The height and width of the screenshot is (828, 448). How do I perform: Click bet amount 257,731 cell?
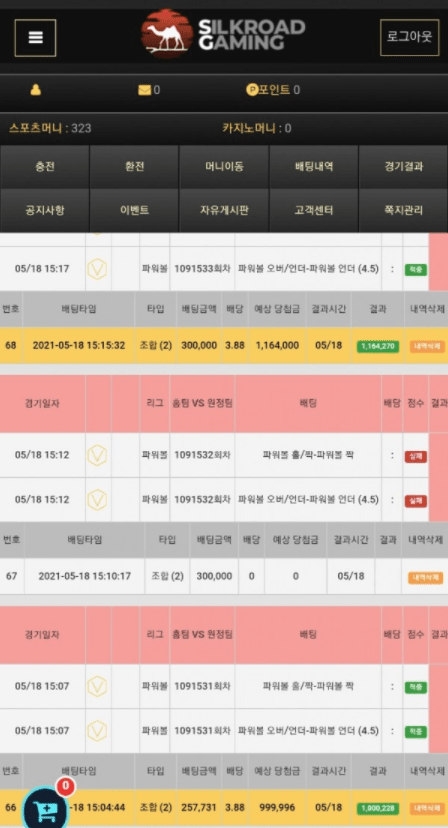199,808
